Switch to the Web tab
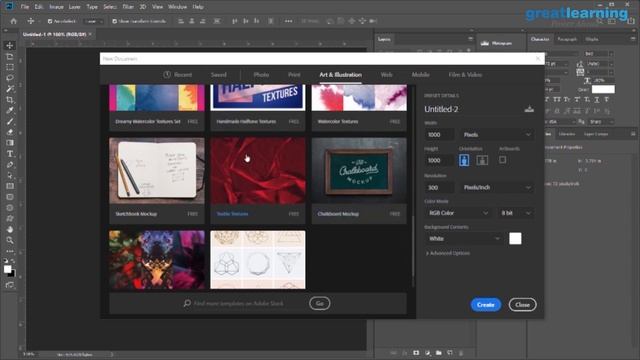 386,75
